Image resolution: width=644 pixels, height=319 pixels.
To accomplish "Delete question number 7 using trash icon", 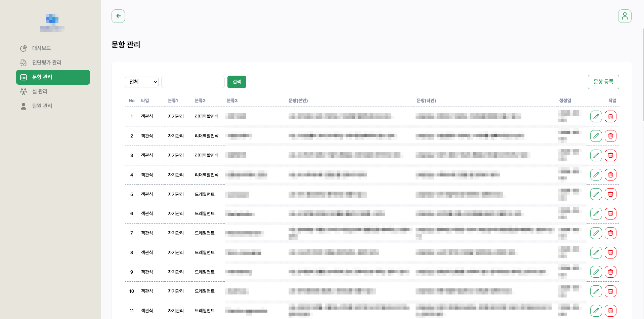I will (610, 233).
